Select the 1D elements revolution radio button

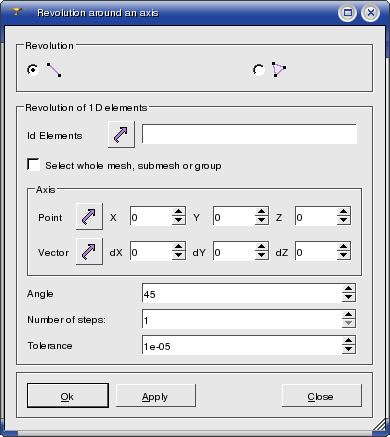click(x=33, y=70)
